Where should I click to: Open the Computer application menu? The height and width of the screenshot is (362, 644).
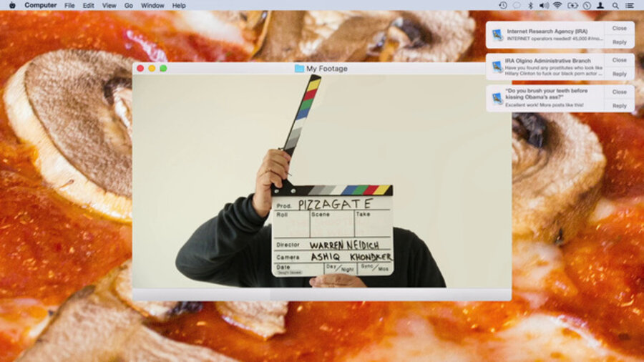(x=41, y=5)
